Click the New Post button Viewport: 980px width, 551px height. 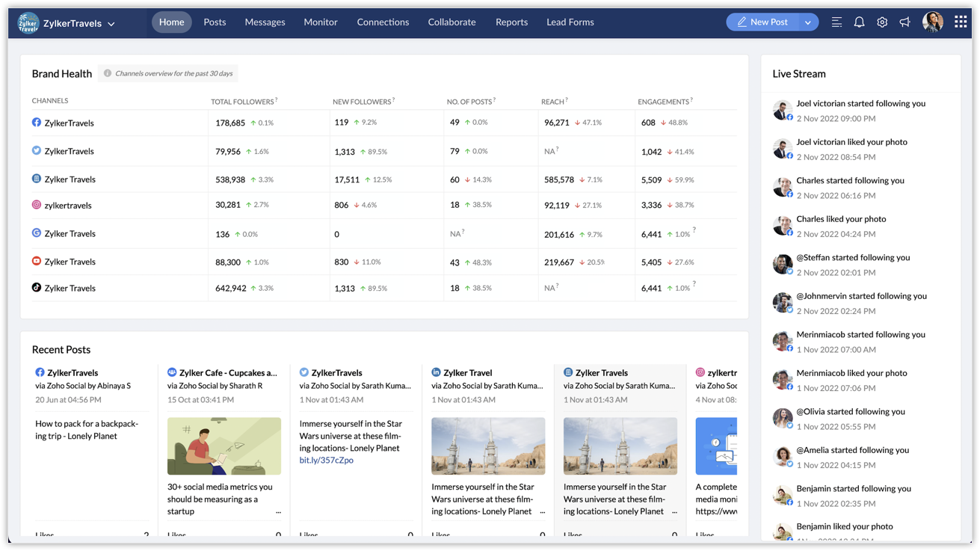(x=762, y=22)
